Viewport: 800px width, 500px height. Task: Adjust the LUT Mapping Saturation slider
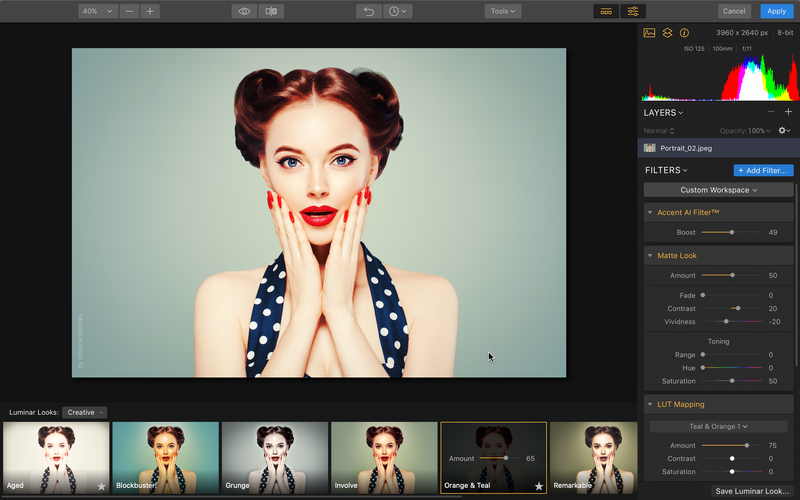click(x=732, y=472)
